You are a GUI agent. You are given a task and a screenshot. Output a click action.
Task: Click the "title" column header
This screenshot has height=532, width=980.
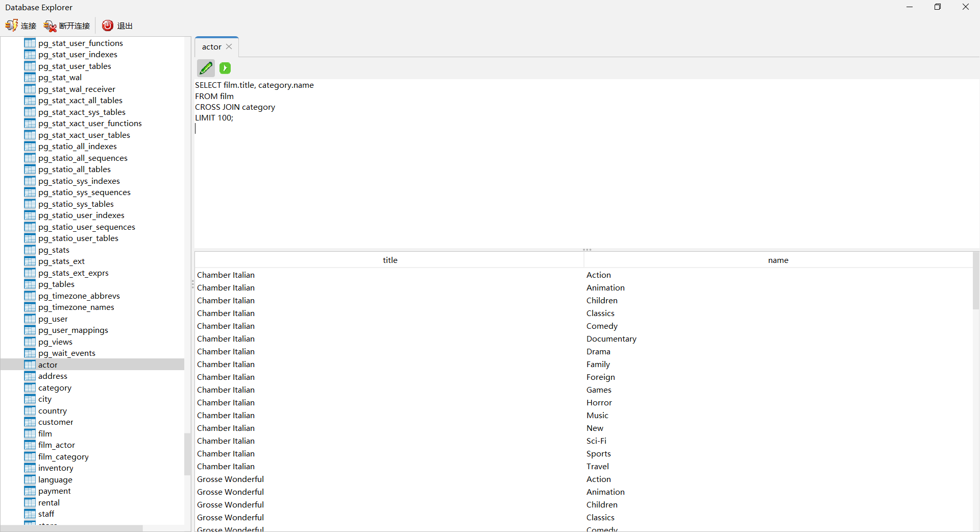[389, 260]
